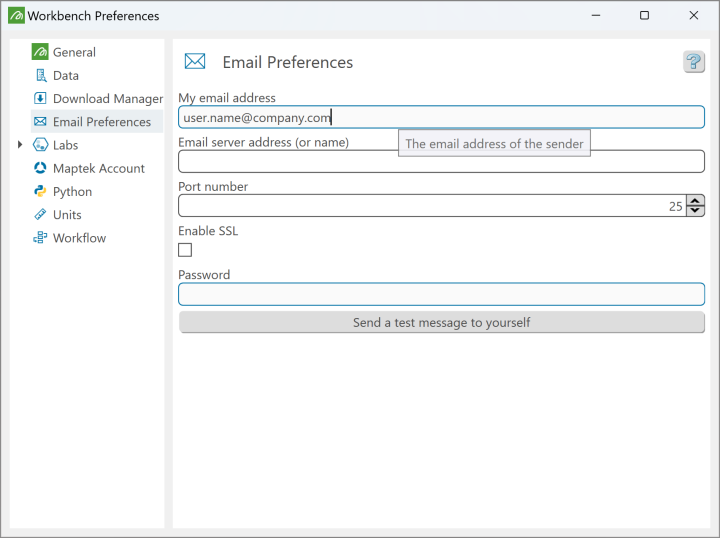Increase port number with up arrow

click(x=696, y=201)
